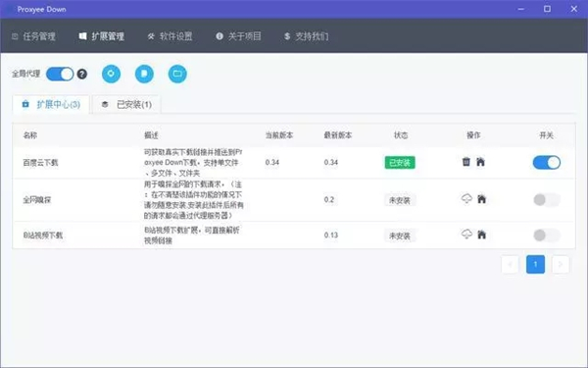Go to previous page arrow
The image size is (588, 368).
[510, 264]
